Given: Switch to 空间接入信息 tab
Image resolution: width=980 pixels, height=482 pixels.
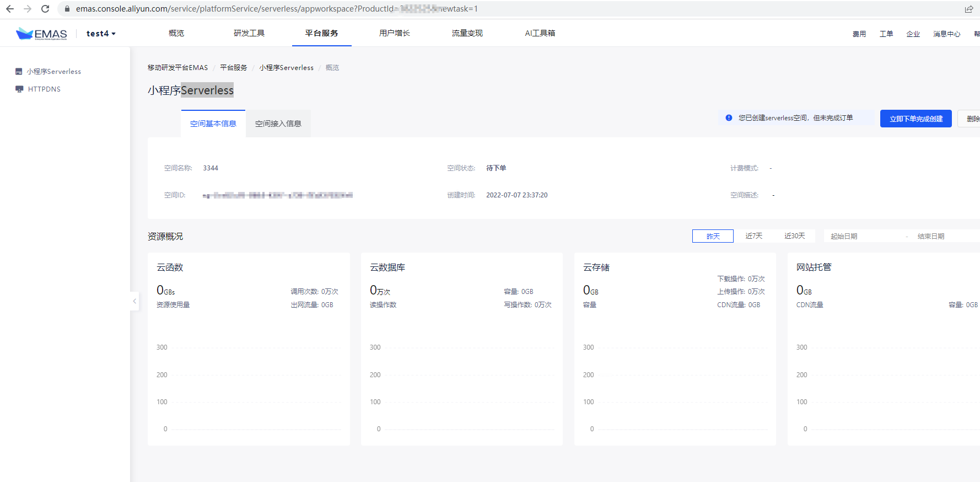Looking at the screenshot, I should (x=278, y=124).
